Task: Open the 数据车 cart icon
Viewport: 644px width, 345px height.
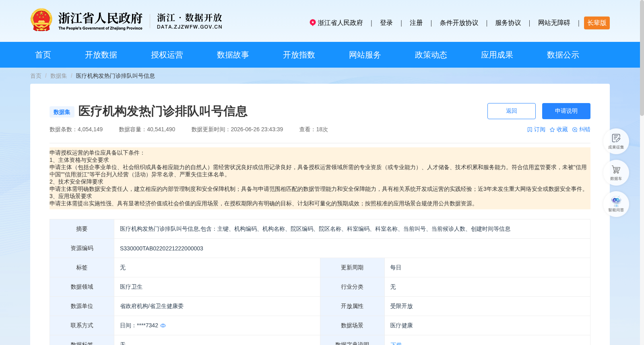Action: coord(616,173)
